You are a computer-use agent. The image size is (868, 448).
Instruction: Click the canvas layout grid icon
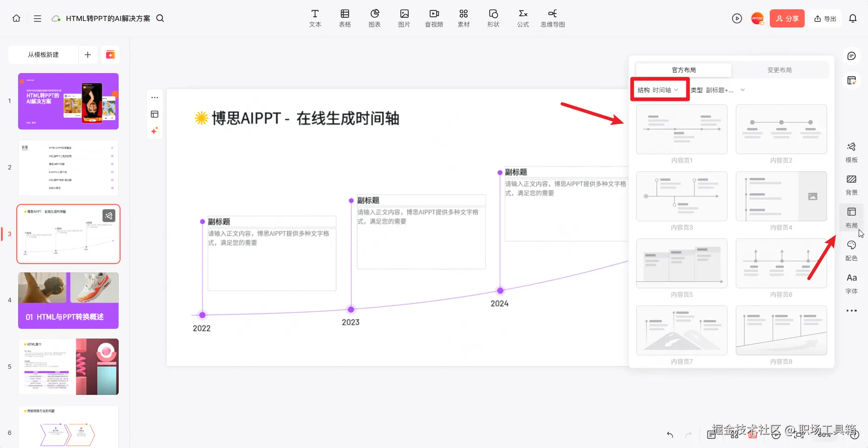(155, 115)
